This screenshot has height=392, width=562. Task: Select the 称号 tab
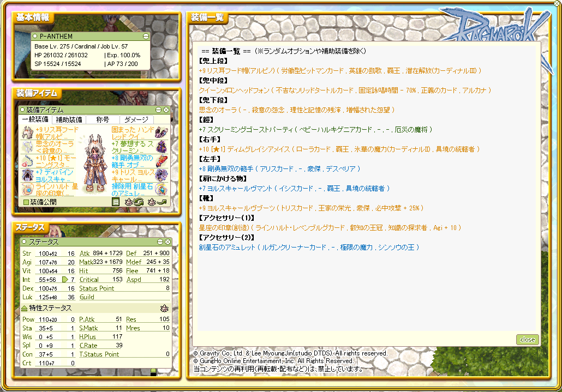tap(103, 119)
